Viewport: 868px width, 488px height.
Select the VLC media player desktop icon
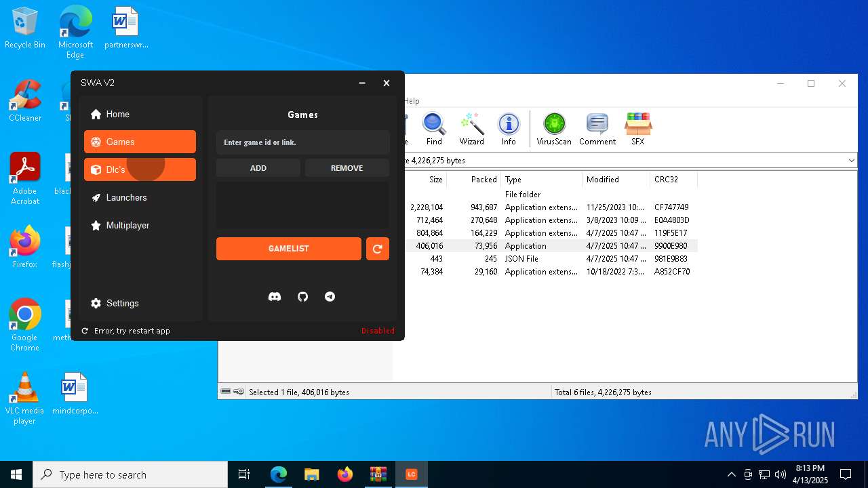click(25, 399)
